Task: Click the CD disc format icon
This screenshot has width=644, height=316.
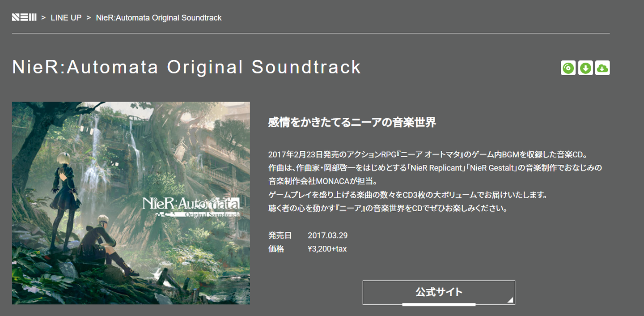Action: pyautogui.click(x=568, y=68)
